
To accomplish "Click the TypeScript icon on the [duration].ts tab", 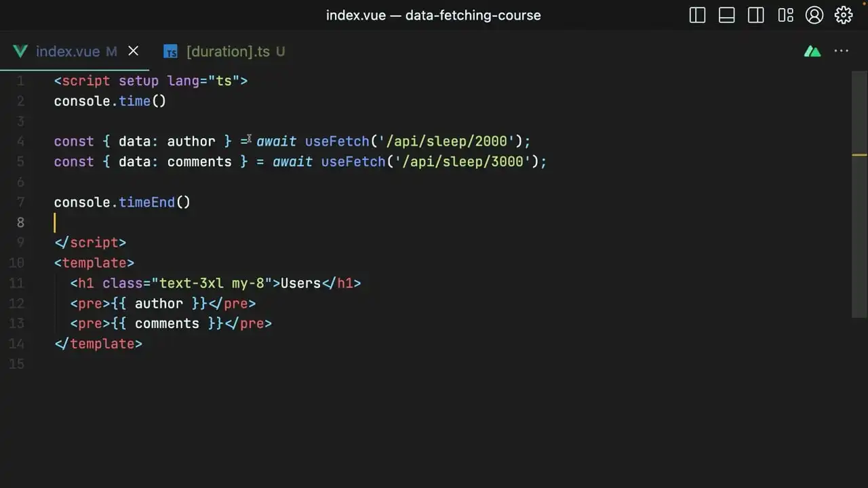I will [x=170, y=51].
